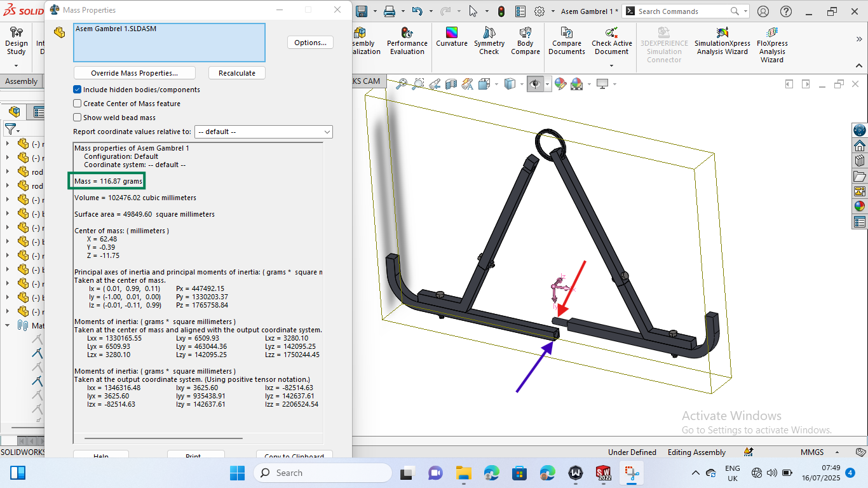Enable Create Center of Mass feature

78,104
